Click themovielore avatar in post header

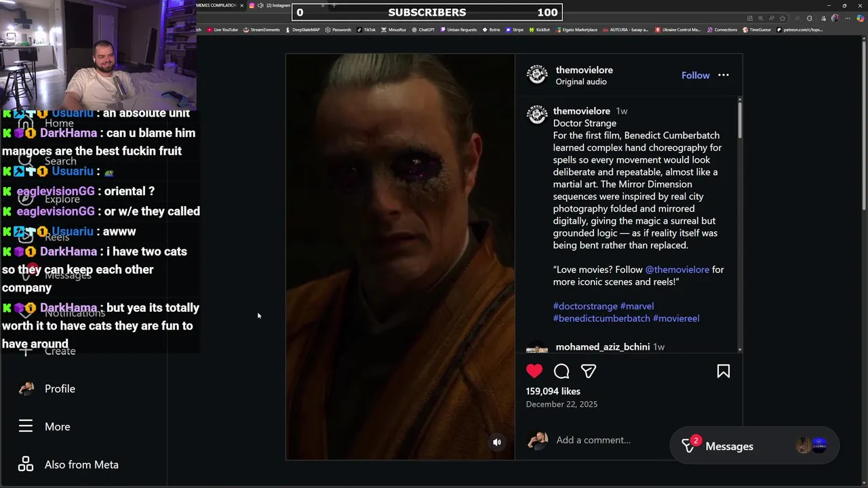(x=537, y=75)
